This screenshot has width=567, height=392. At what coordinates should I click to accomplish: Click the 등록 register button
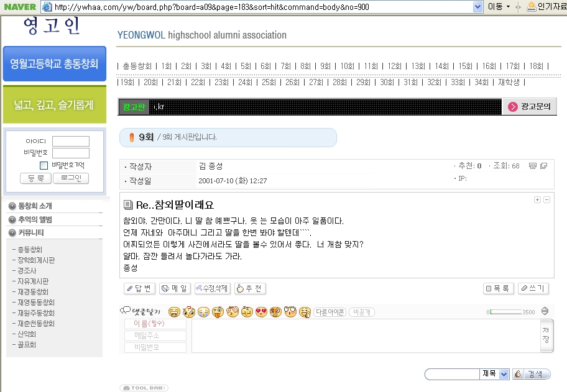[36, 178]
